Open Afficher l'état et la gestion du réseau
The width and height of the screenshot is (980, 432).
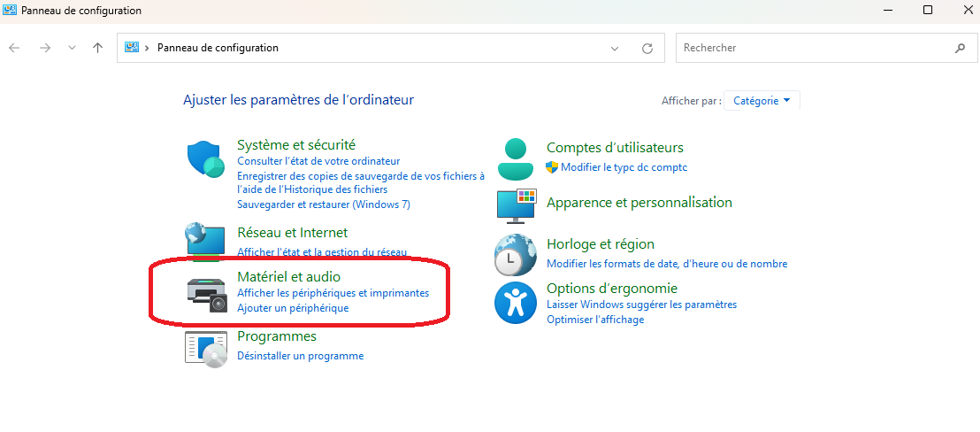[x=322, y=252]
